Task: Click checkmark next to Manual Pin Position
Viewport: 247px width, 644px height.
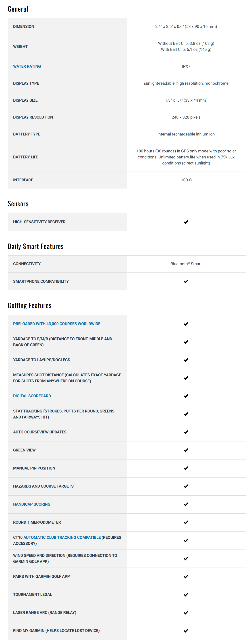Action: [x=186, y=468]
